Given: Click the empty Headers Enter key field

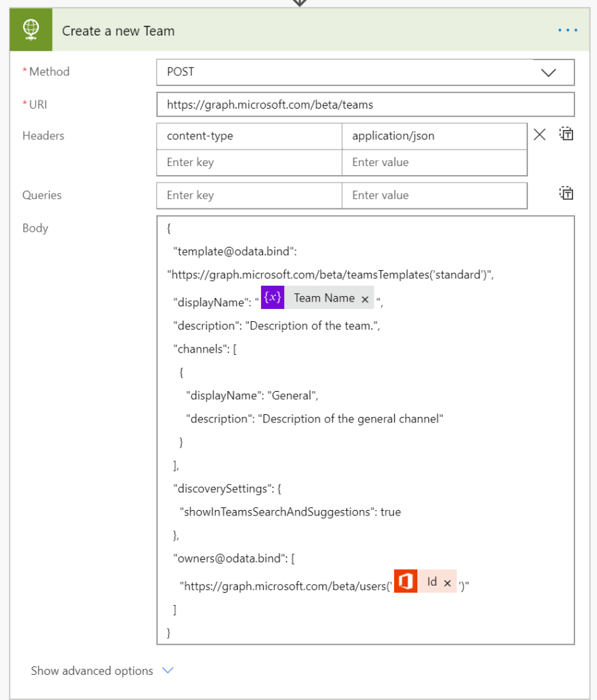Looking at the screenshot, I should click(x=249, y=163).
